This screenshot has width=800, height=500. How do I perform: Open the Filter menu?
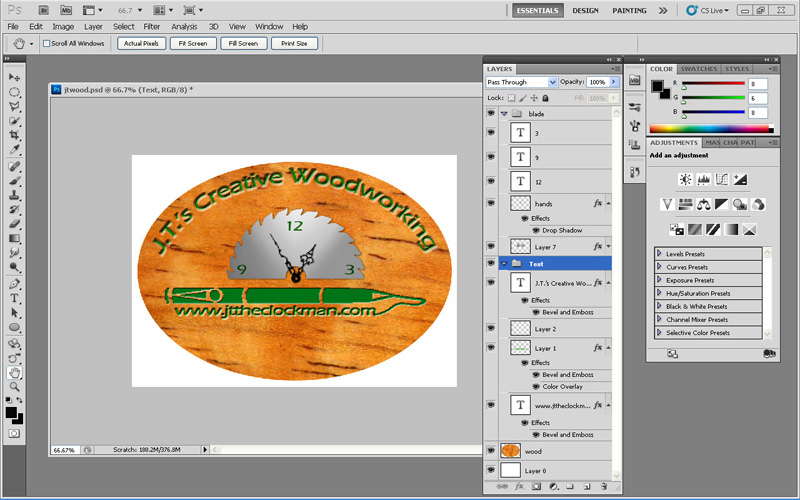pos(151,26)
